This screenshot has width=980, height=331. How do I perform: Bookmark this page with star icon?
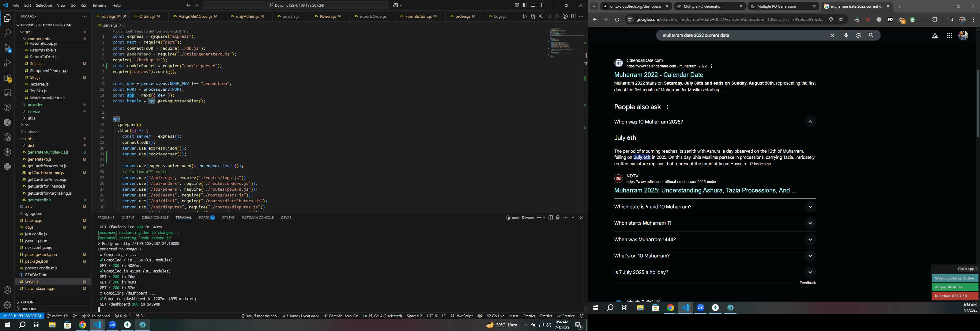pyautogui.click(x=841, y=19)
